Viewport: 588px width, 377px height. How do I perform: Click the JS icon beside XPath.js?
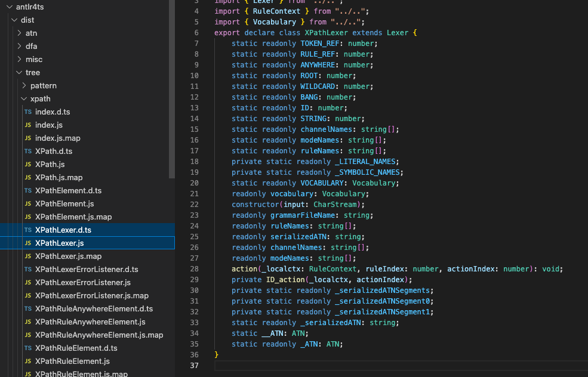click(27, 164)
